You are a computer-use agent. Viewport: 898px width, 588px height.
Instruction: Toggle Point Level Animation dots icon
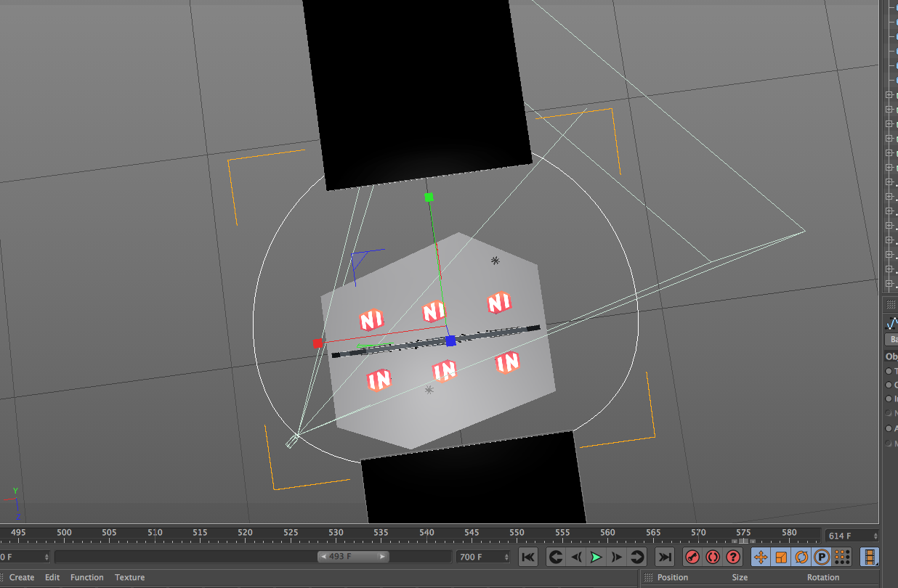(842, 557)
